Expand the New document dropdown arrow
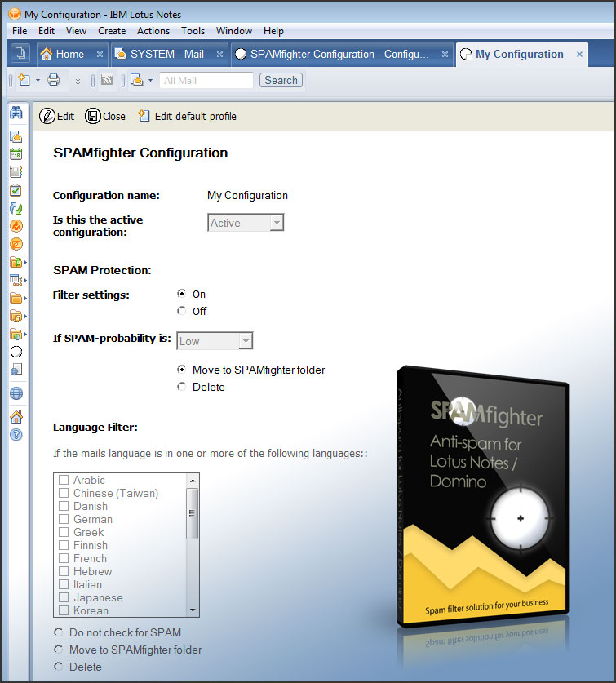 [38, 80]
